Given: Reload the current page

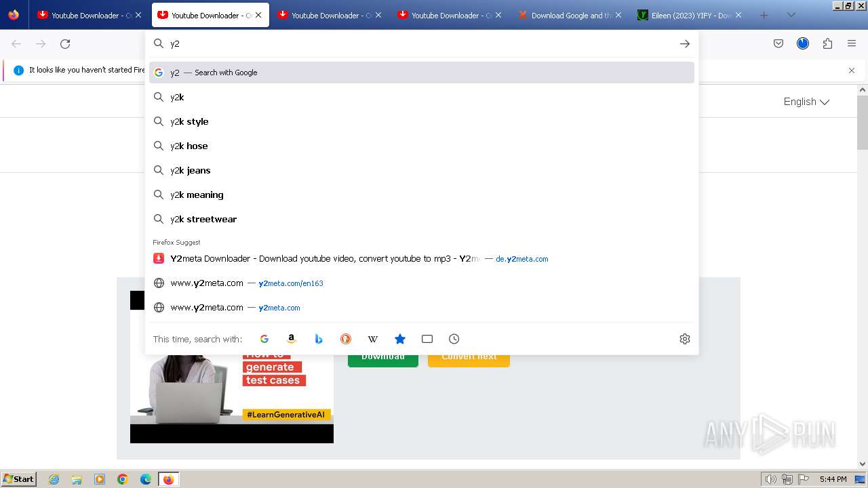Looking at the screenshot, I should 65,43.
